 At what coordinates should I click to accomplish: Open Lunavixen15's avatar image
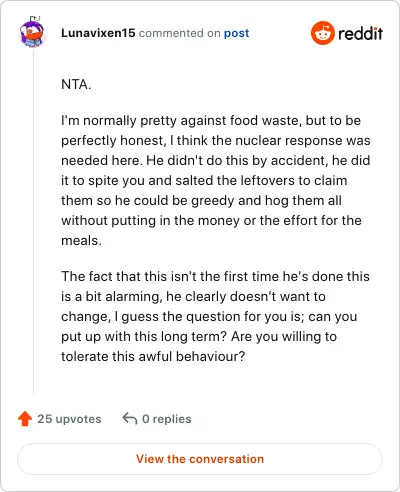click(x=32, y=32)
